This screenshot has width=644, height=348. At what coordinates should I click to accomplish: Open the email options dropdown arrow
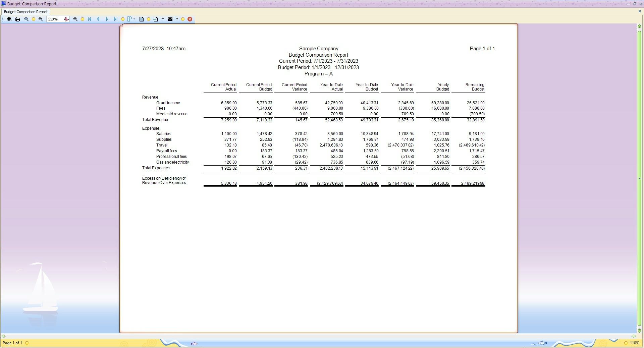tap(177, 19)
